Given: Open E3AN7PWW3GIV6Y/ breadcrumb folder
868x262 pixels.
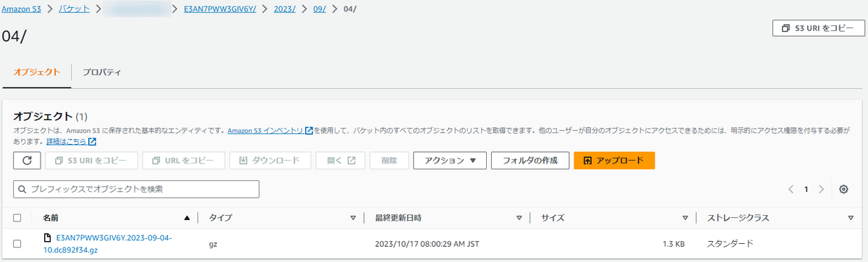Looking at the screenshot, I should point(221,9).
